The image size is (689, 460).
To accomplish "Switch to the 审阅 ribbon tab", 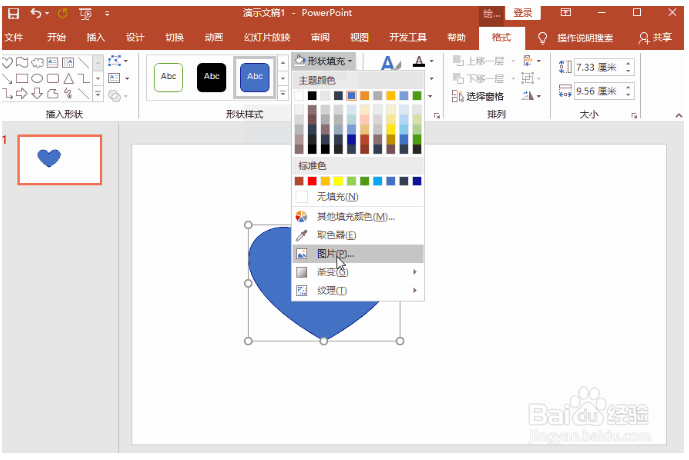I will tap(320, 37).
